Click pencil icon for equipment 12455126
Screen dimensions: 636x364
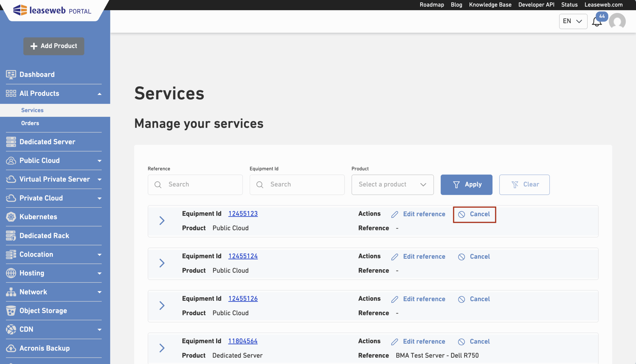pos(395,299)
